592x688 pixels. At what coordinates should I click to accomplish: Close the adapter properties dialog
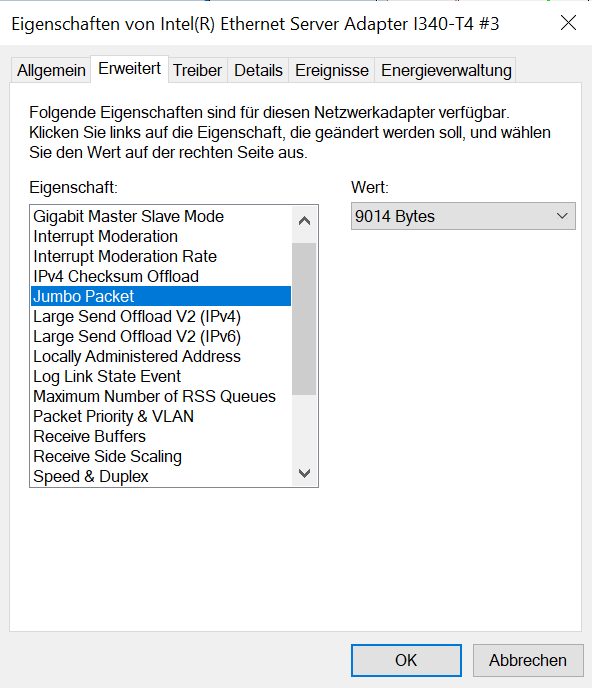[568, 23]
